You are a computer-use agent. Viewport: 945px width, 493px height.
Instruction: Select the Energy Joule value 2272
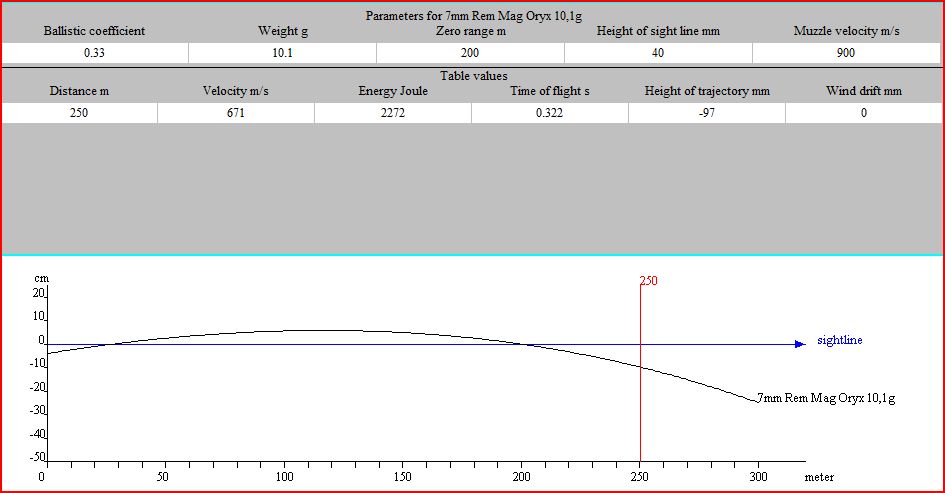click(x=393, y=113)
